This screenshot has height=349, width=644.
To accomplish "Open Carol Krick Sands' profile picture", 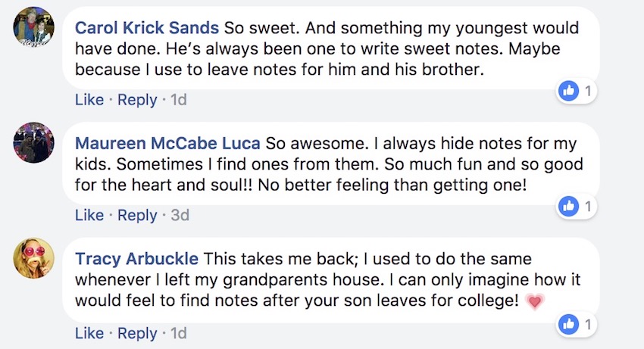I will point(33,27).
